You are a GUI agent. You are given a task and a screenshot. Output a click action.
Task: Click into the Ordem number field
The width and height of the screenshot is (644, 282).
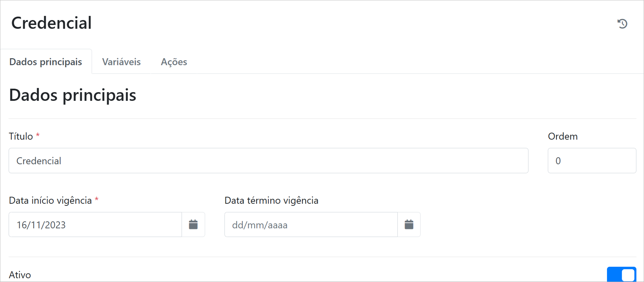(592, 161)
